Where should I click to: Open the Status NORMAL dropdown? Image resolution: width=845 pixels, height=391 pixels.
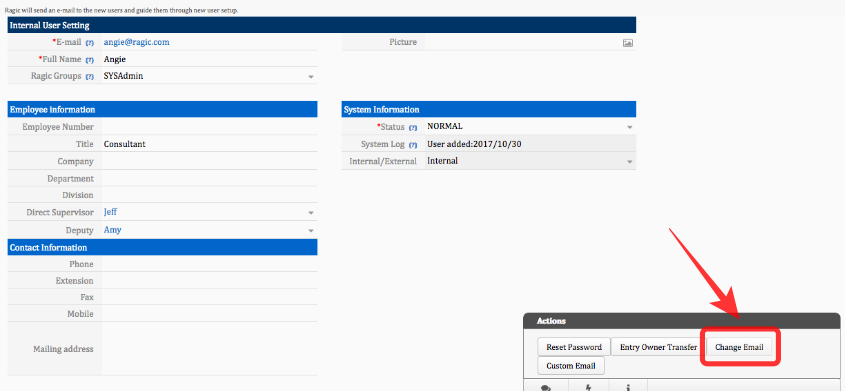point(629,128)
